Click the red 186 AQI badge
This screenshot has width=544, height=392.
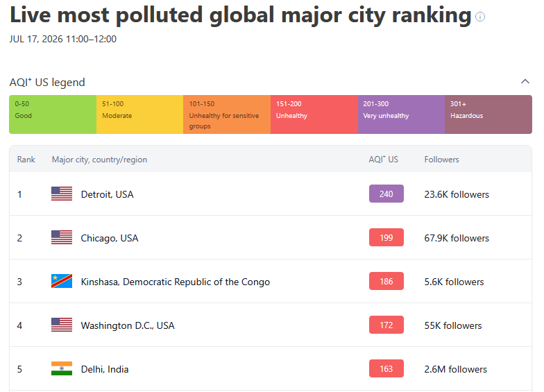click(386, 281)
